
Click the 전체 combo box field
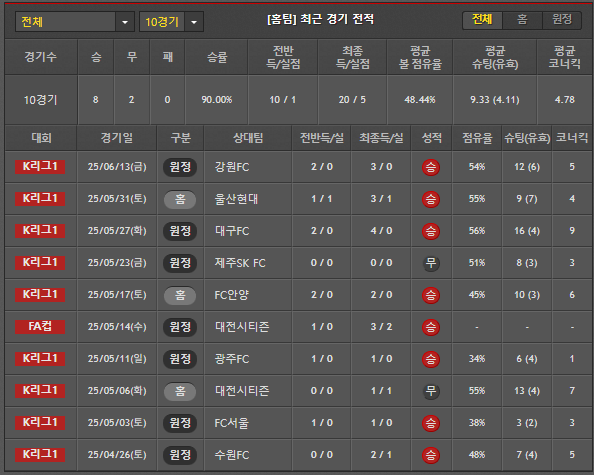(75, 22)
